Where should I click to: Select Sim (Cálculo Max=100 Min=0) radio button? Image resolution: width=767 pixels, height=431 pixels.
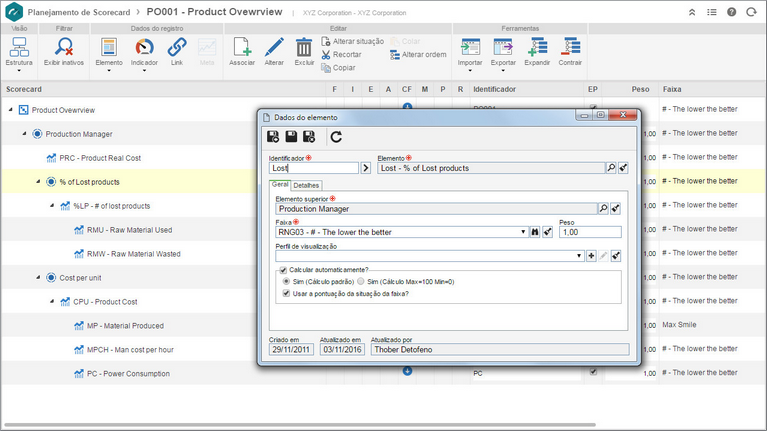361,281
